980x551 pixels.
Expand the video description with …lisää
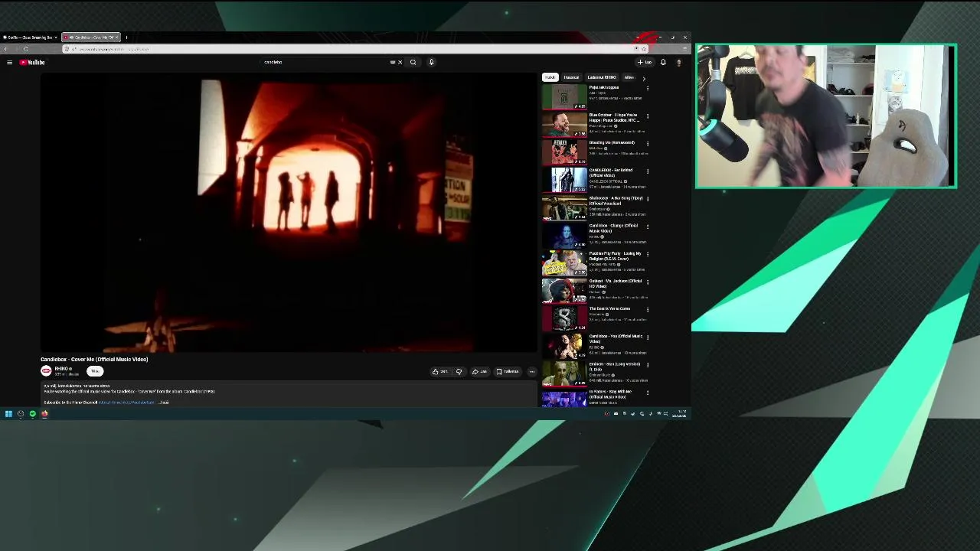tap(164, 402)
